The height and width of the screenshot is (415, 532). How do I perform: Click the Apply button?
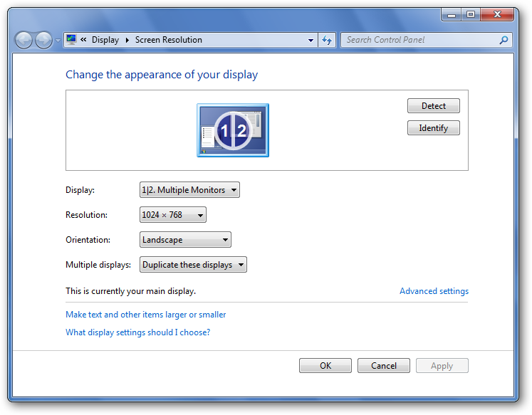click(442, 365)
